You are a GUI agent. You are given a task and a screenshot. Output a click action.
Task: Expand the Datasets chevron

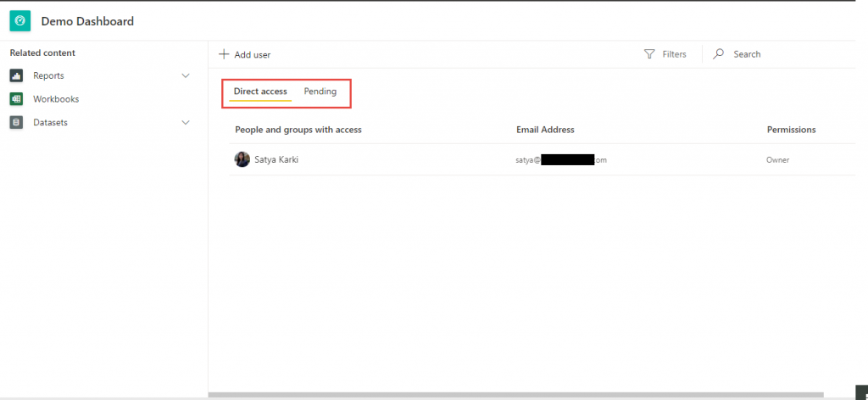point(186,122)
